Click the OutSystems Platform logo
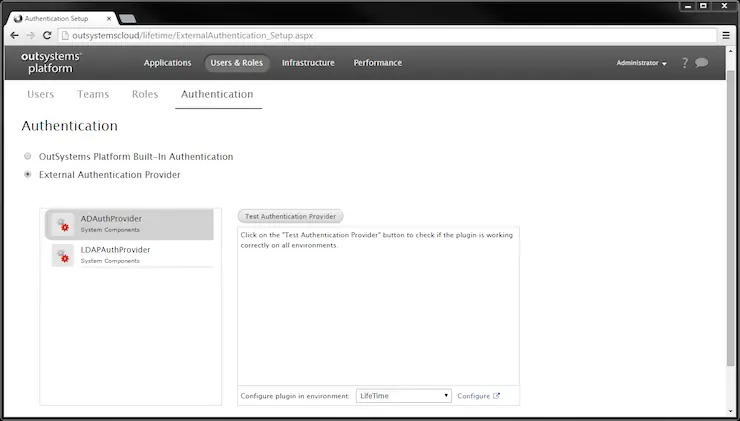Viewport: 740px width, 421px height. coord(51,62)
